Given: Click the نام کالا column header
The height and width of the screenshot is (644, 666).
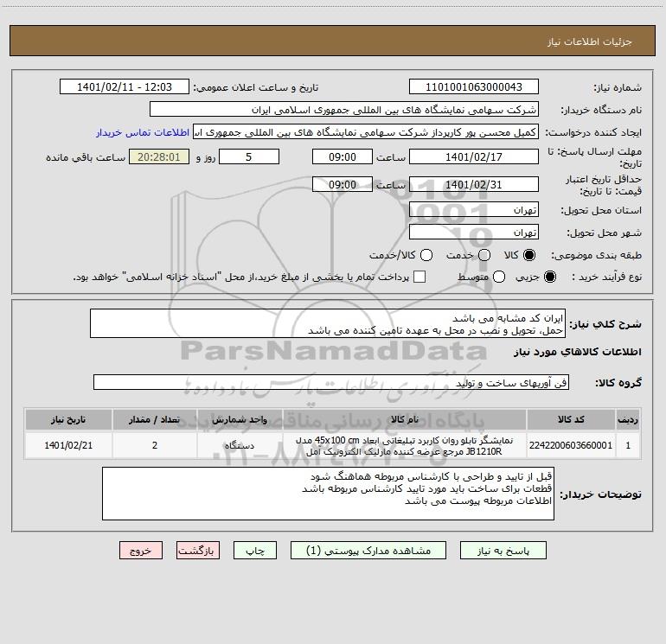Looking at the screenshot, I should [405, 419].
